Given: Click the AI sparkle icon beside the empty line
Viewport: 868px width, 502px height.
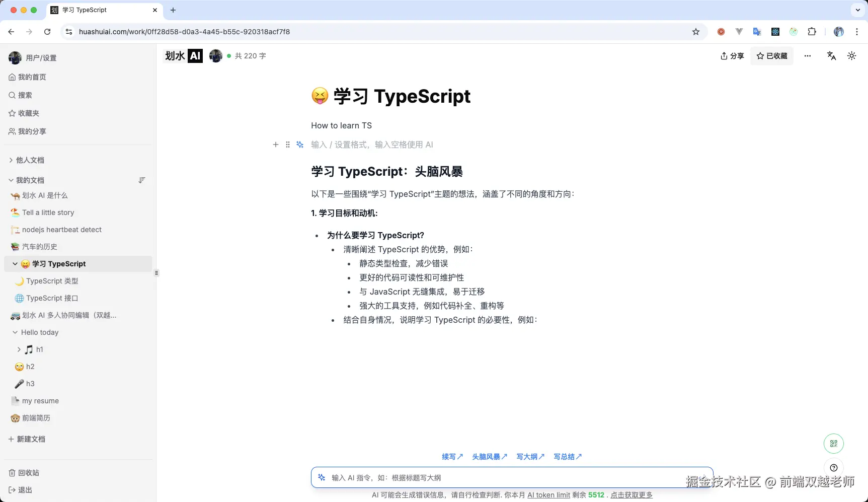Looking at the screenshot, I should tap(300, 145).
